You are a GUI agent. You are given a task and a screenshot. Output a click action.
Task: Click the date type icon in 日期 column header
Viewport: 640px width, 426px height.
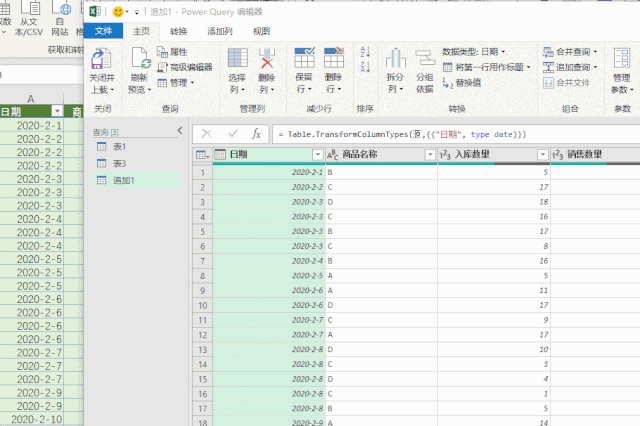pyautogui.click(x=220, y=155)
